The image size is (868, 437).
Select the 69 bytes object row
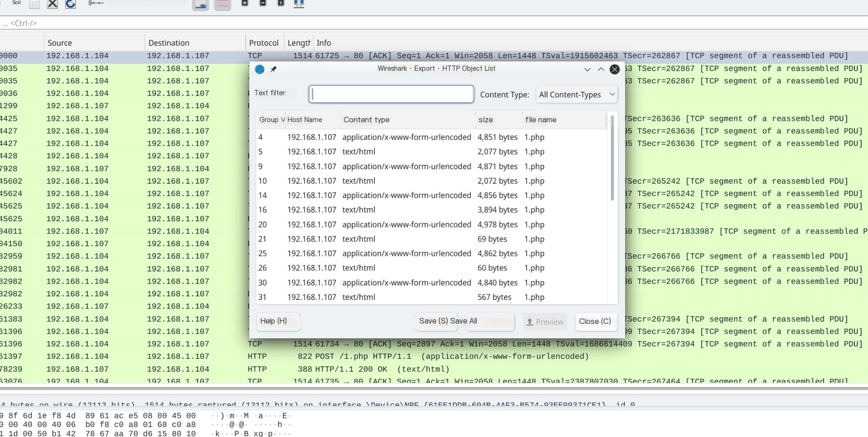(x=431, y=239)
